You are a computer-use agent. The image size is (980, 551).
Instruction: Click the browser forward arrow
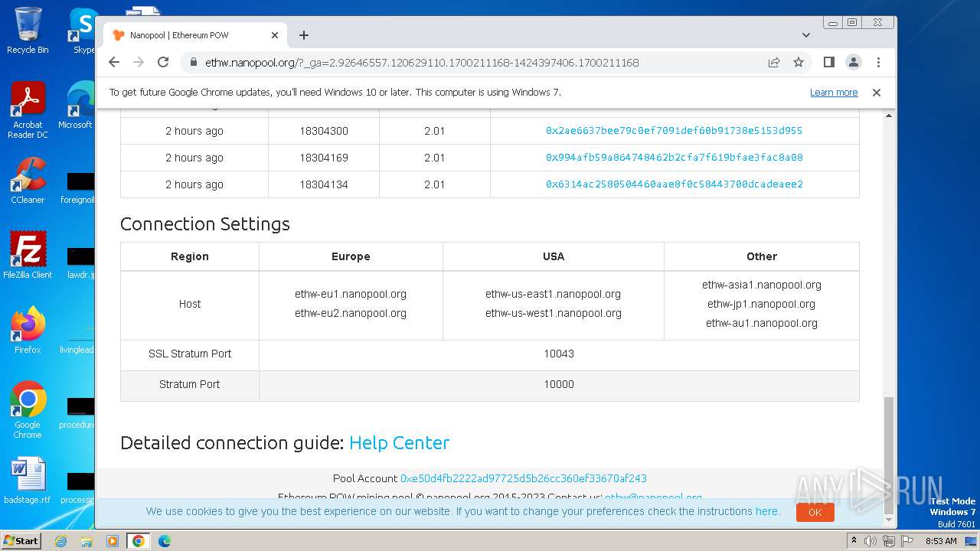tap(139, 62)
